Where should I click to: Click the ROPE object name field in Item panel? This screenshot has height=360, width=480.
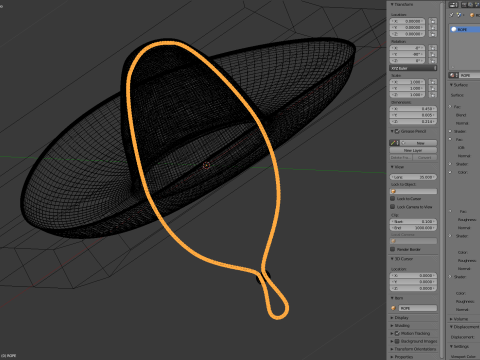(418, 308)
